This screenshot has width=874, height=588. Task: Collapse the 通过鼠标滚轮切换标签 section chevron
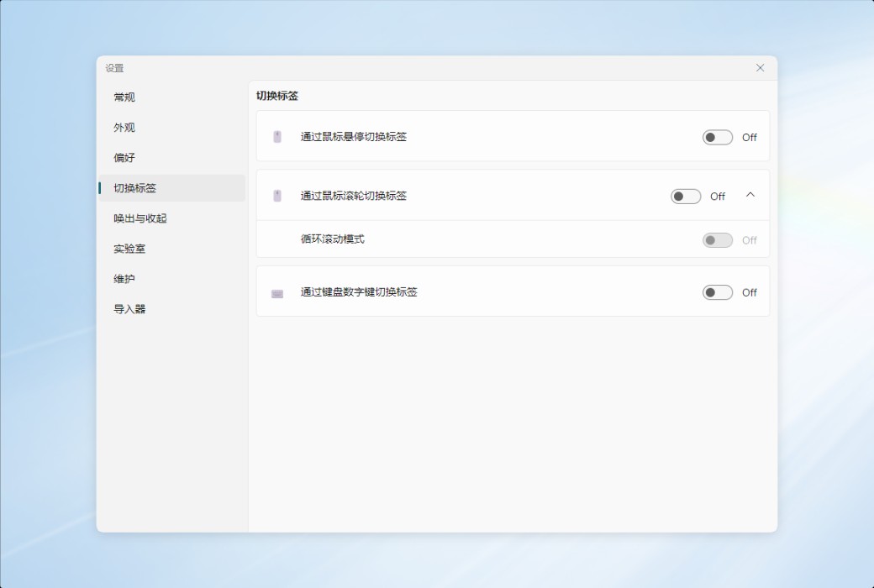[750, 195]
